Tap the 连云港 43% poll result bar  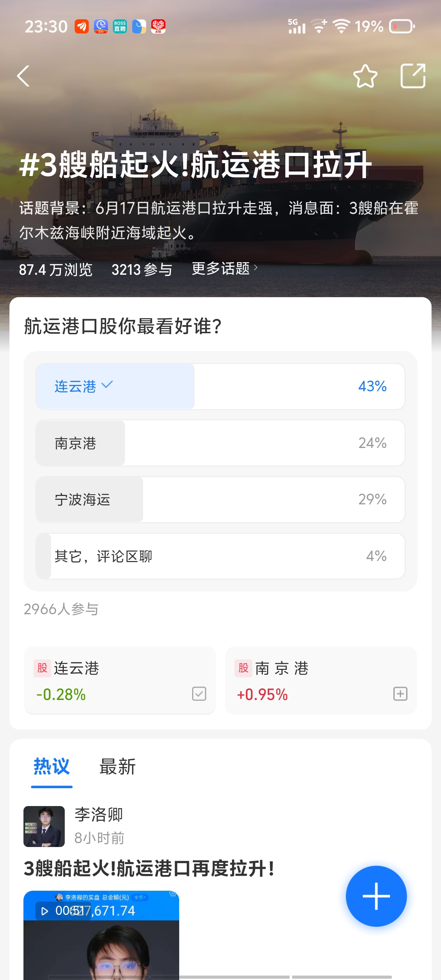[x=220, y=386]
